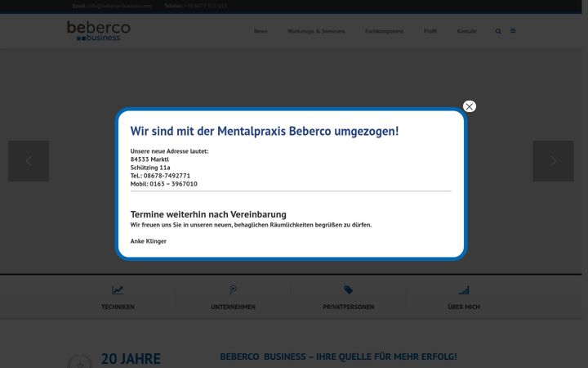Image resolution: width=588 pixels, height=368 pixels.
Task: Click the '84533 Marktl' address line
Action: pyautogui.click(x=149, y=159)
